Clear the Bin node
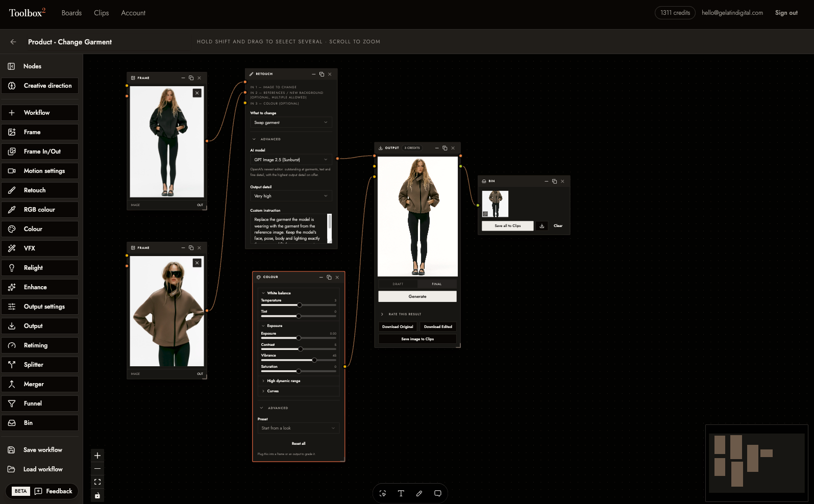 point(558,226)
